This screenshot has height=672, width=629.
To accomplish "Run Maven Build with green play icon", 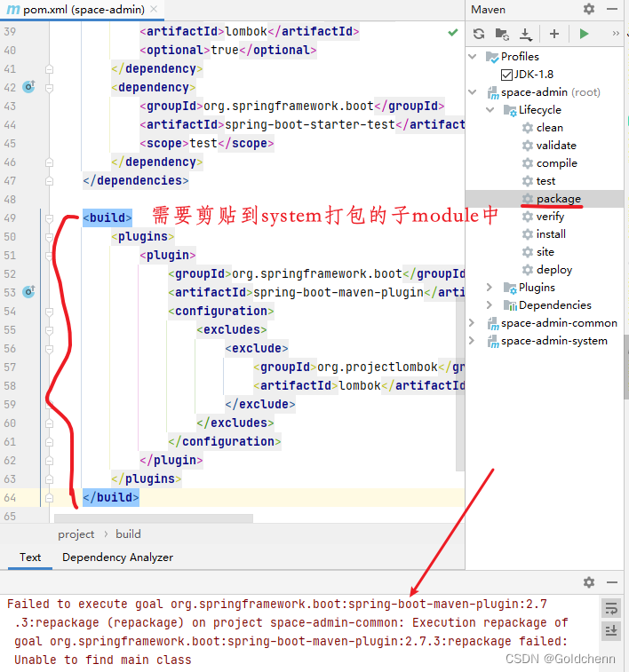I will 584,34.
